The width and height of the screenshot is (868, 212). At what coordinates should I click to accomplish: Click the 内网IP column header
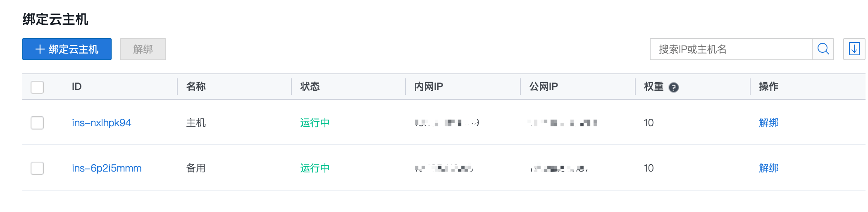tap(429, 87)
